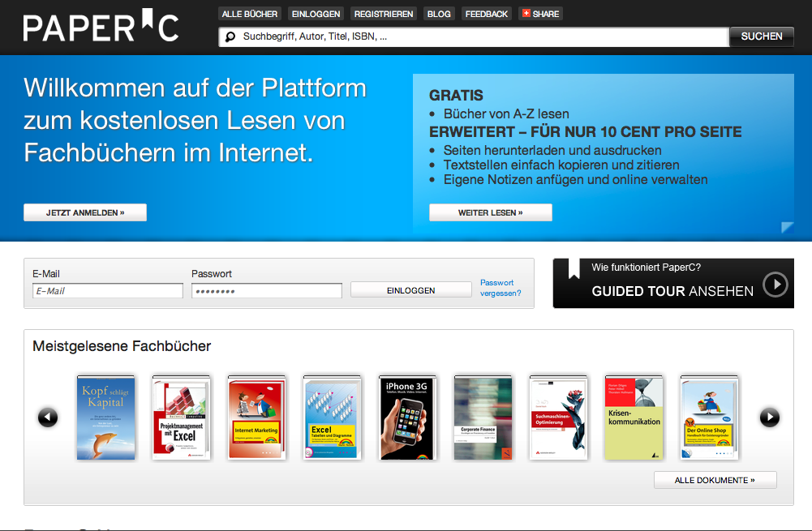This screenshot has width=812, height=531.
Task: Open the Krisenkommunikation book cover
Action: pyautogui.click(x=634, y=418)
